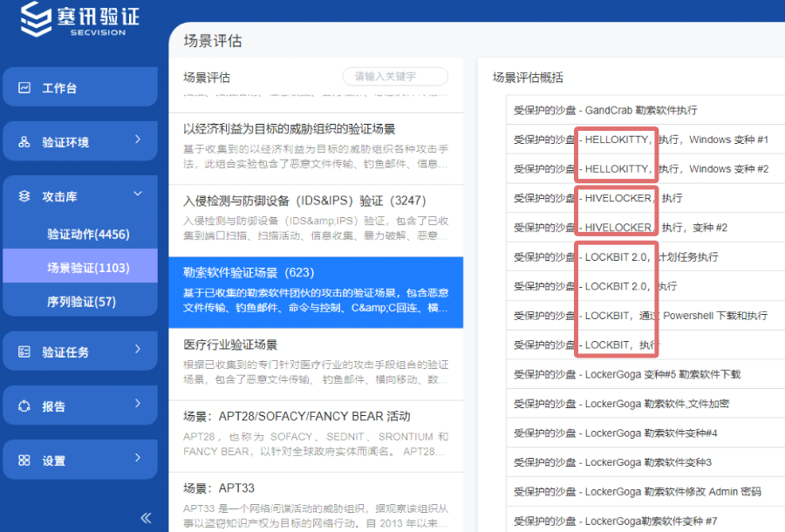Click the 攻击库 layers icon
The image size is (785, 532).
tap(24, 196)
